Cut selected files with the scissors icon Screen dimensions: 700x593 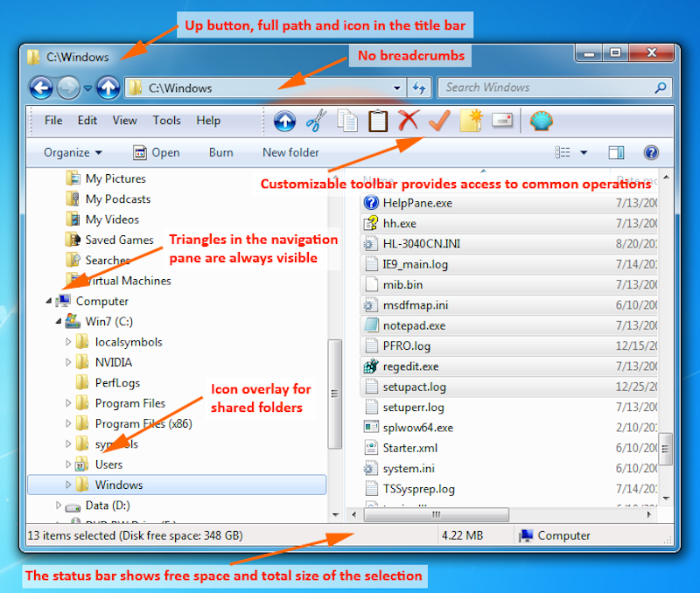[x=315, y=121]
